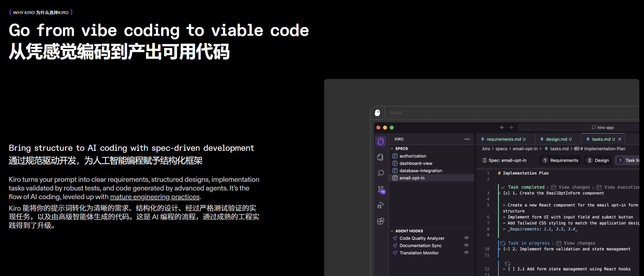Collapse the SPECS section
The height and width of the screenshot is (276, 644).
(x=392, y=149)
